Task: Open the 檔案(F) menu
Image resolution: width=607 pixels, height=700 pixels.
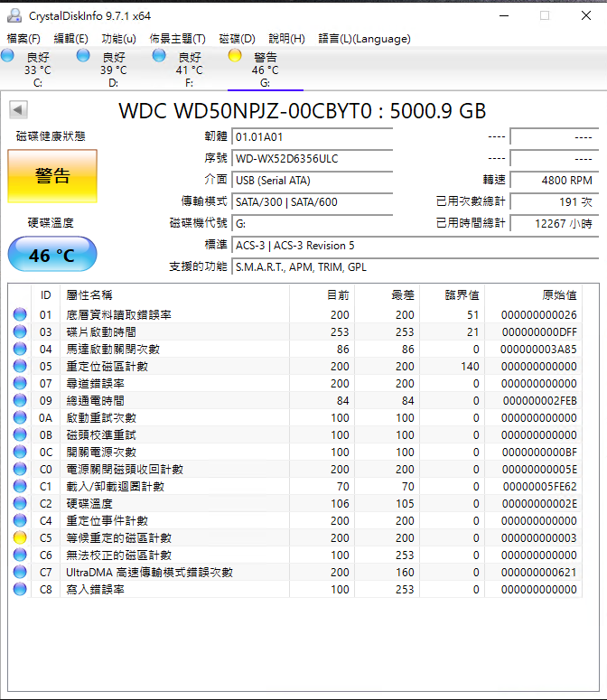Action: [x=23, y=39]
